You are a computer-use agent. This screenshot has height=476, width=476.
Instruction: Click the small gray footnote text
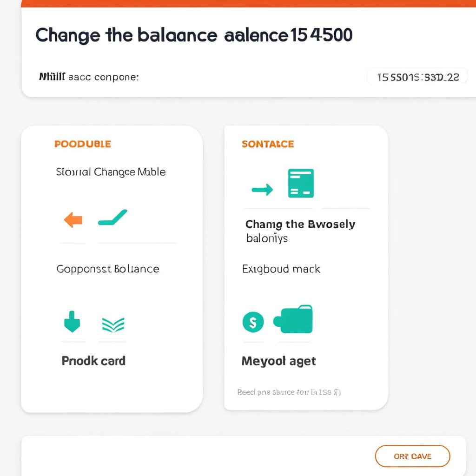(289, 392)
